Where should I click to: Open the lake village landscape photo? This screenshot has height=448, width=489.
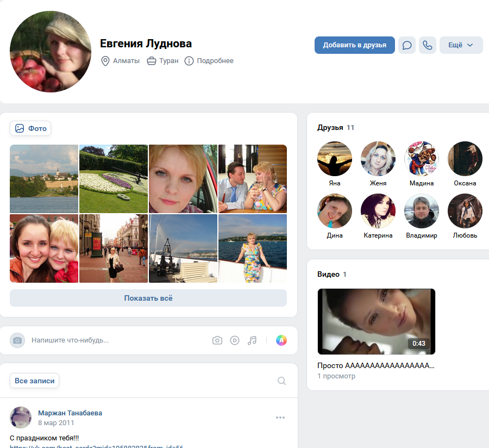(x=44, y=179)
